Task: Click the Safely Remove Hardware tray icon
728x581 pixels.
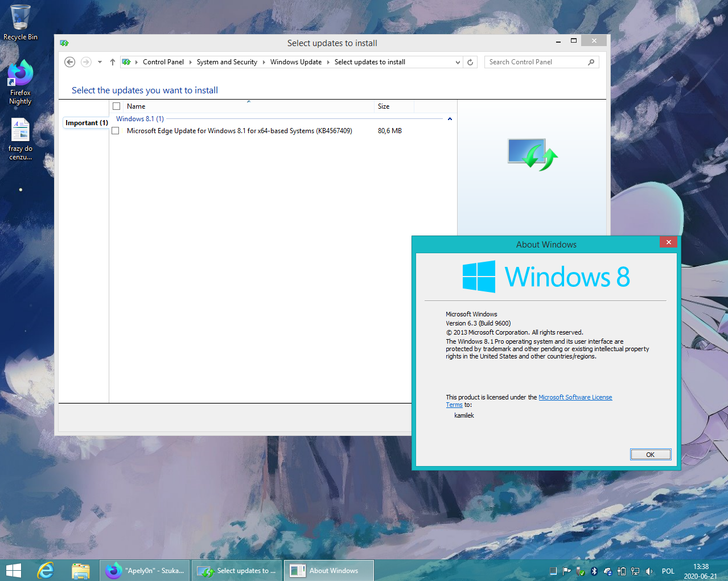Action: coord(581,571)
